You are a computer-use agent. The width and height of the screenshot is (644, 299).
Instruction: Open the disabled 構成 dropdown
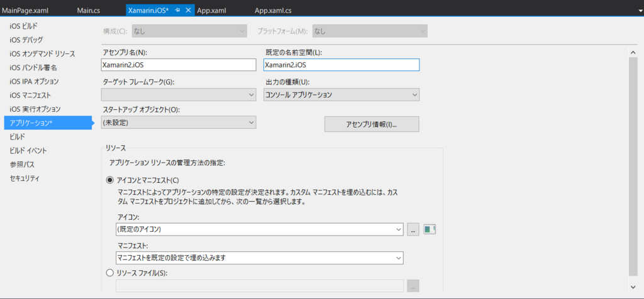(189, 31)
